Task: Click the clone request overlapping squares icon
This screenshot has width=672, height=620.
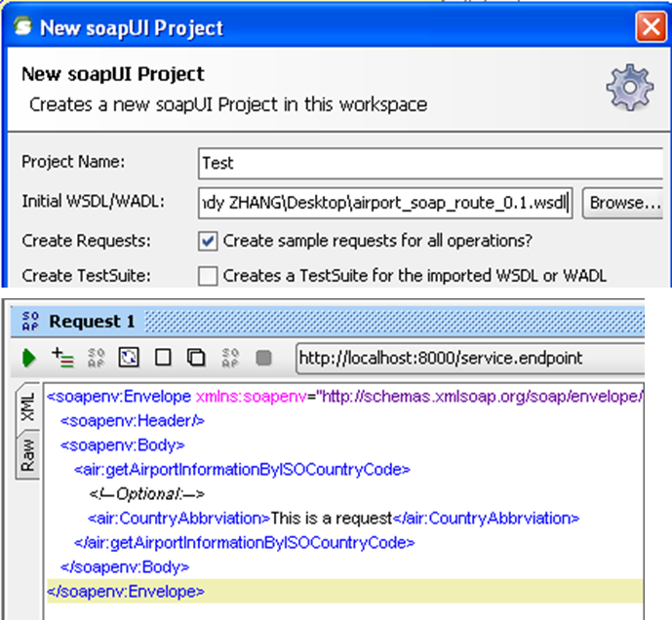Action: click(196, 358)
